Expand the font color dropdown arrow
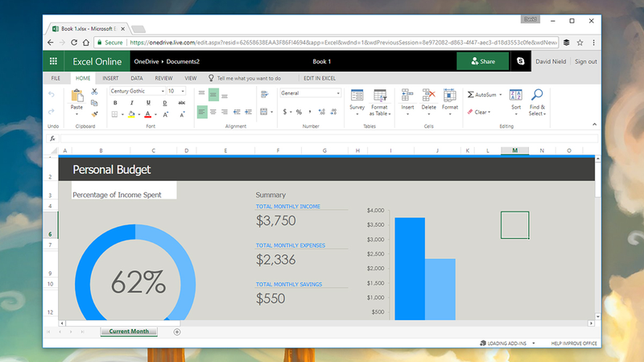Image resolution: width=644 pixels, height=362 pixels. [x=155, y=114]
